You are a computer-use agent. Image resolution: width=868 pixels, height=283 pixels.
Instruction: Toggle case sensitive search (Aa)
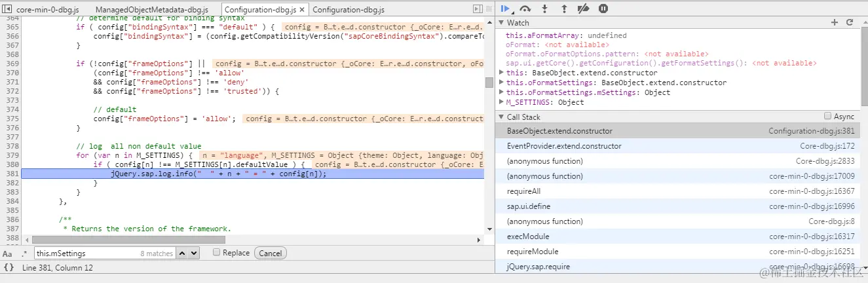point(7,254)
